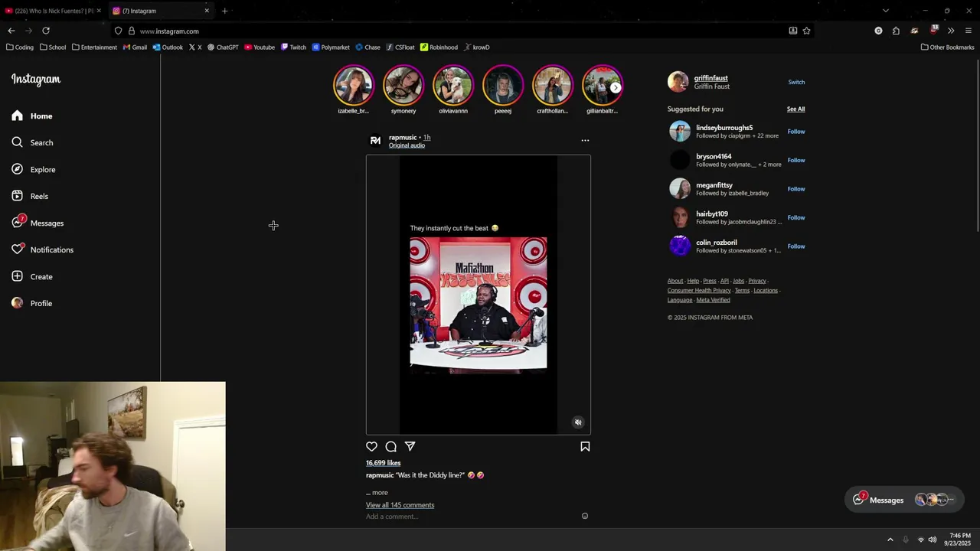Show hidden system tray icons chevron
980x551 pixels.
pyautogui.click(x=890, y=540)
